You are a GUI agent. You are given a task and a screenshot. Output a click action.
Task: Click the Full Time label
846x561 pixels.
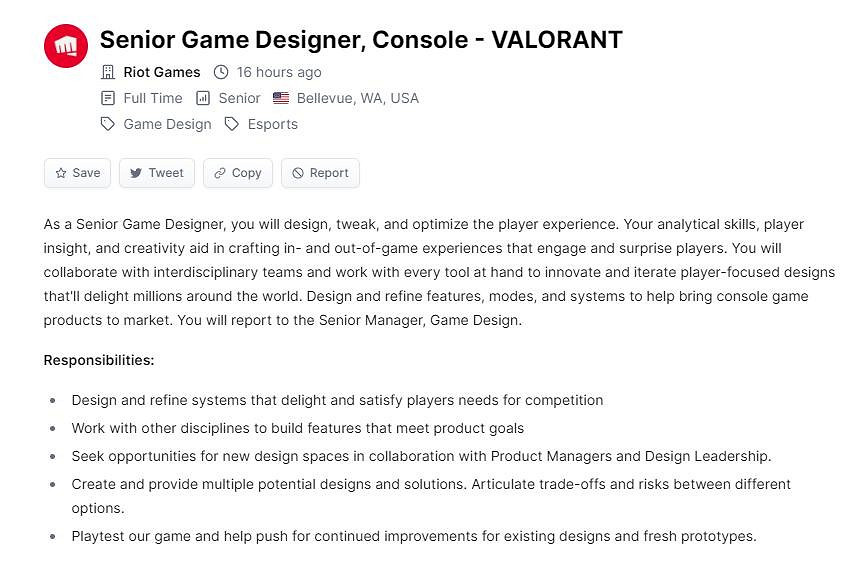point(153,98)
